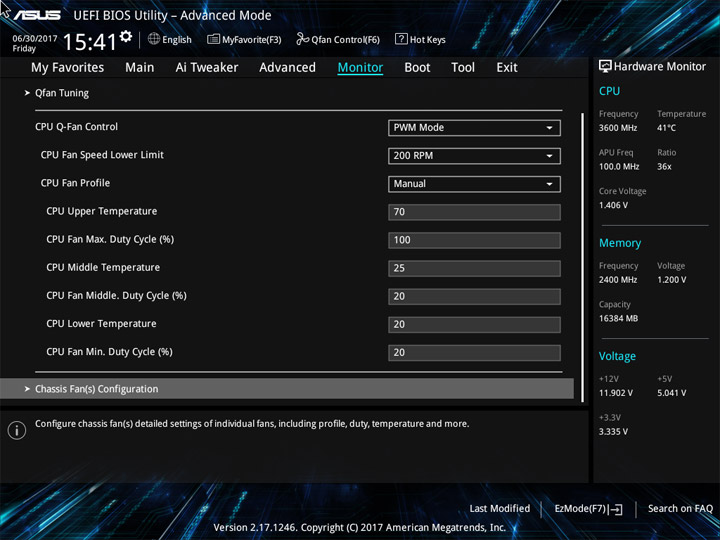Click the EzMode exit arrow icon

coord(615,509)
